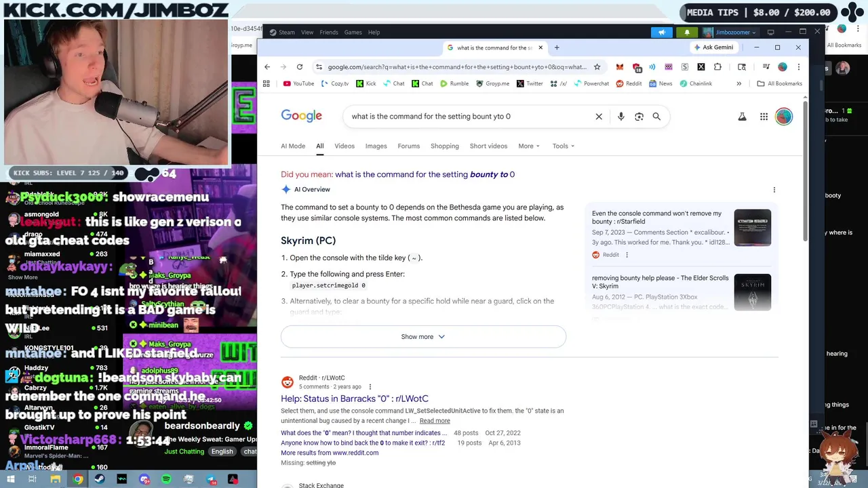Reload the Google search page

point(300,66)
